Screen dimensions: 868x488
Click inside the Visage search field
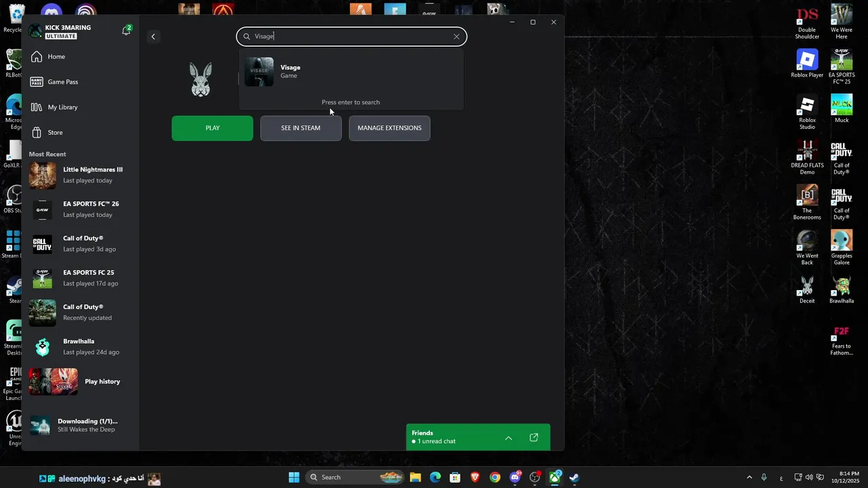point(351,37)
